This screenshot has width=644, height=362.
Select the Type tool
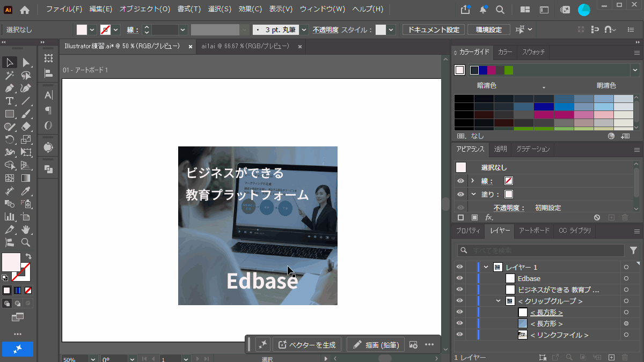(x=10, y=101)
